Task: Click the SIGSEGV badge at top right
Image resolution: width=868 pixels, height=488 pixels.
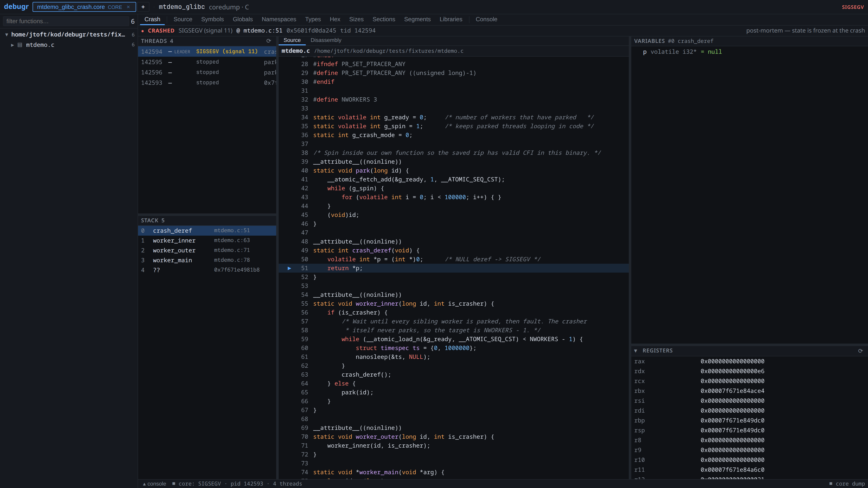Action: click(852, 7)
